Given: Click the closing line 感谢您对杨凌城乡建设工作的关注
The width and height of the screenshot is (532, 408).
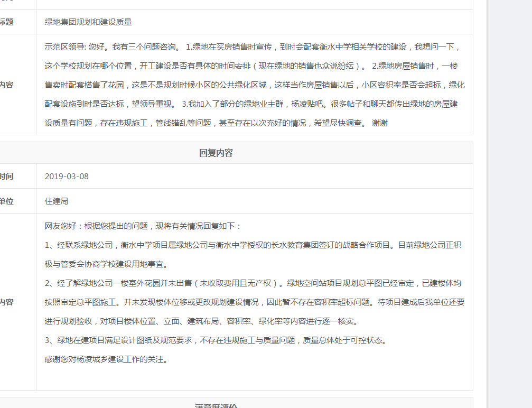Looking at the screenshot, I should point(107,359).
